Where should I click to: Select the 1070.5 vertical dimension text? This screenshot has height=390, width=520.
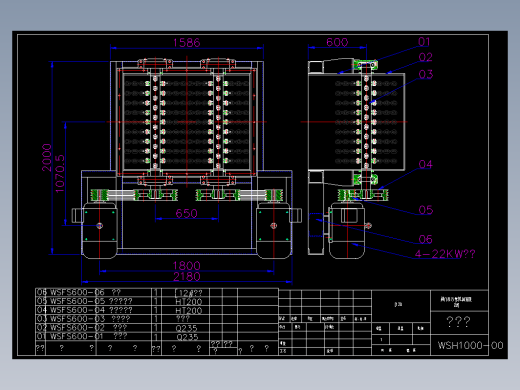(59, 173)
